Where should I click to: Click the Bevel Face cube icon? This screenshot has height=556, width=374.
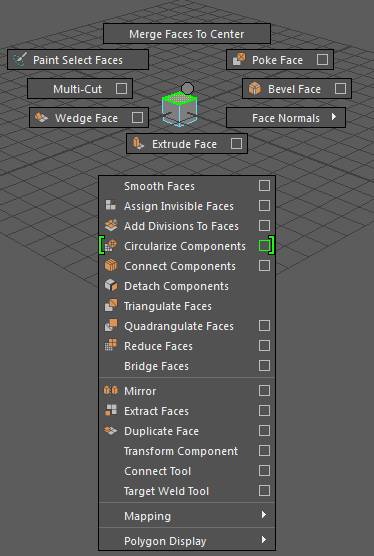pyautogui.click(x=255, y=89)
